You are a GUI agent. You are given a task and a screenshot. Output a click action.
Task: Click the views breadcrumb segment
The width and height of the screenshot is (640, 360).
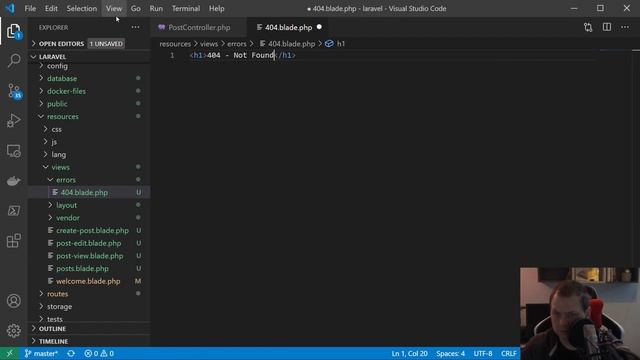pos(209,44)
